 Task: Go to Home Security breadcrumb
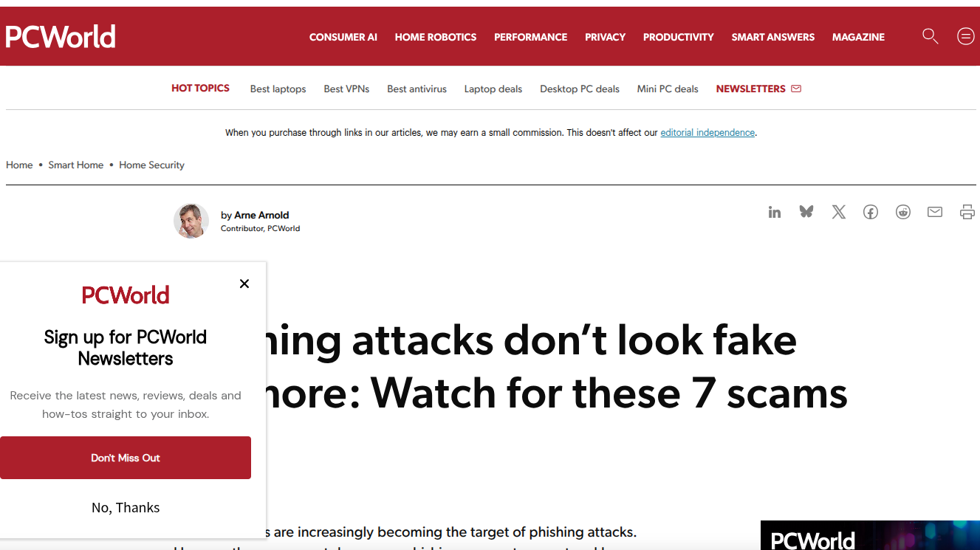point(151,165)
